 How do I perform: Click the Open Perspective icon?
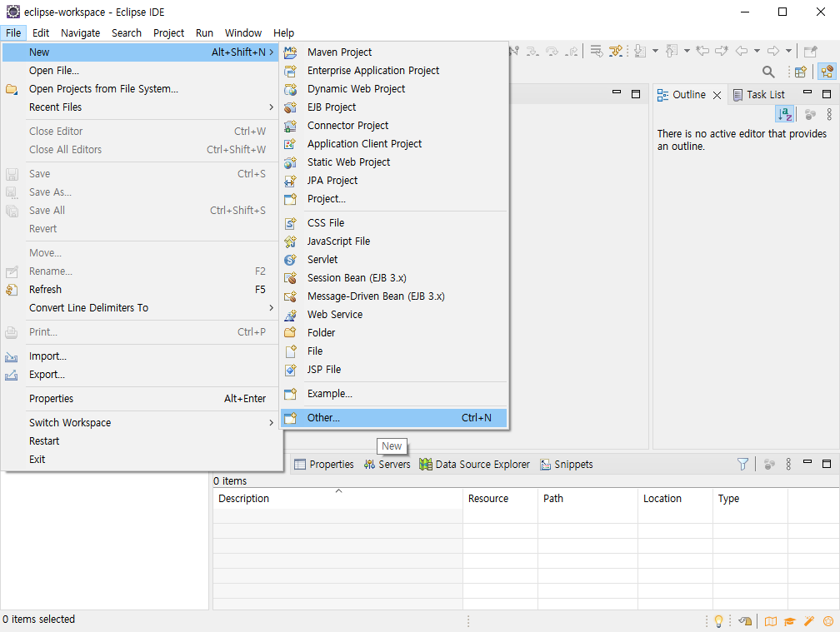(800, 72)
